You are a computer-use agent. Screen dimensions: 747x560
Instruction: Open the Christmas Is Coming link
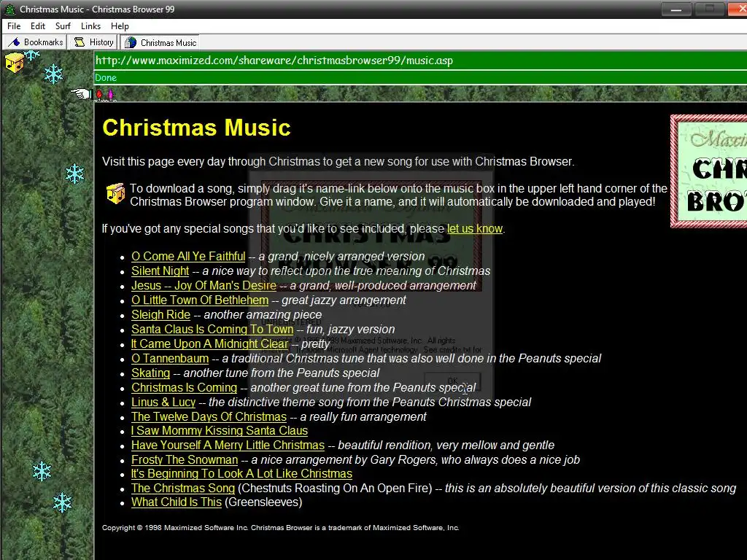click(184, 388)
